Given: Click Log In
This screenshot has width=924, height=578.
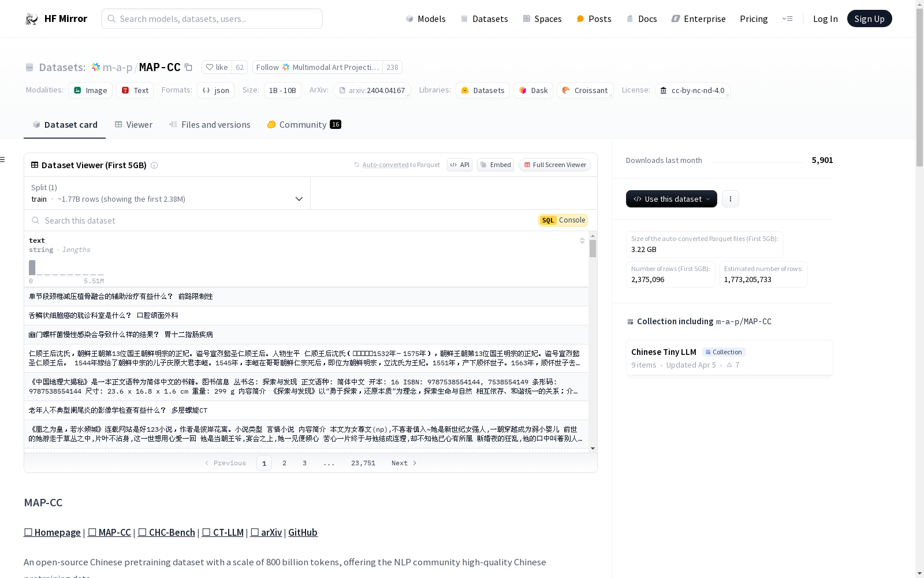Looking at the screenshot, I should click(x=825, y=18).
